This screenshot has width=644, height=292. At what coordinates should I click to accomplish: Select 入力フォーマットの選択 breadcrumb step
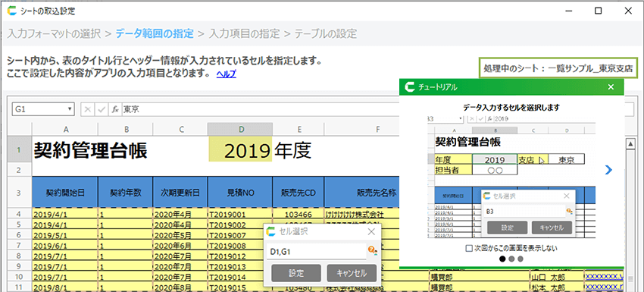tap(54, 33)
